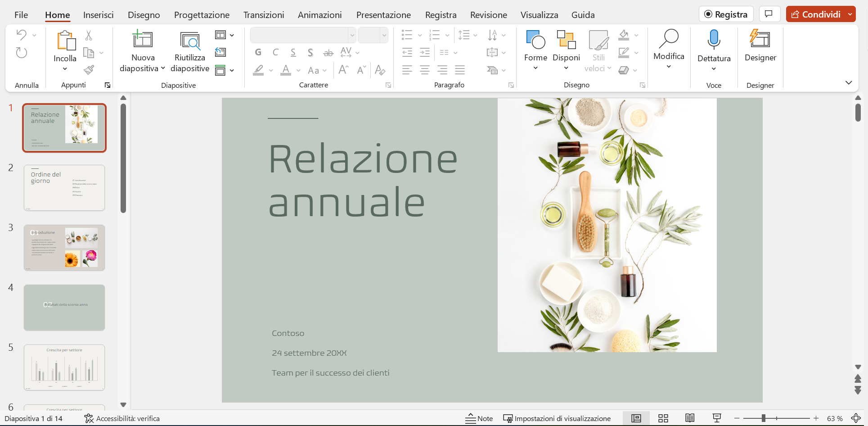868x426 pixels.
Task: Click the Redo circular arrow icon
Action: (x=21, y=53)
